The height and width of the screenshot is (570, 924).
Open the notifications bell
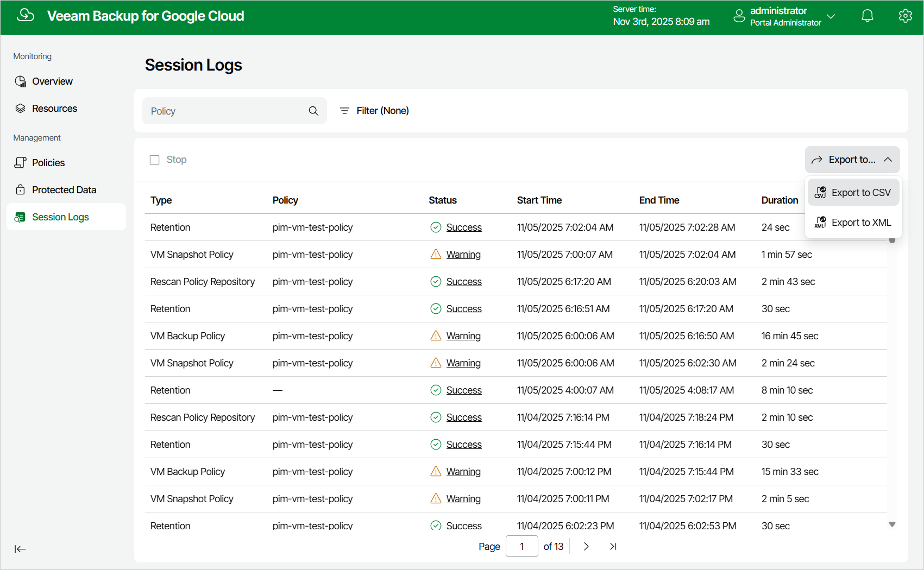(x=868, y=16)
